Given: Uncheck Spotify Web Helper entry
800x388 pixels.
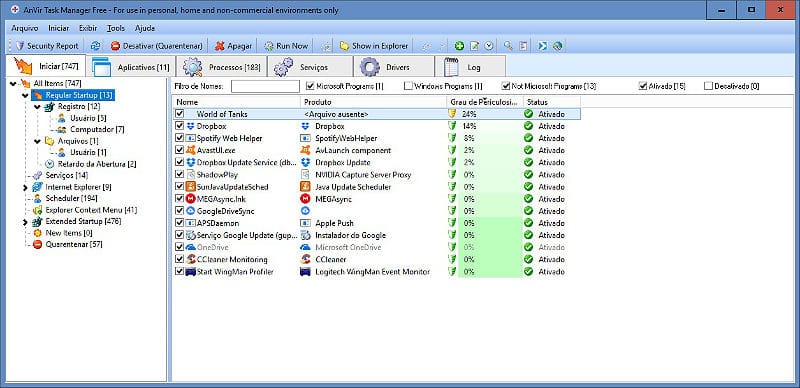Looking at the screenshot, I should point(179,138).
